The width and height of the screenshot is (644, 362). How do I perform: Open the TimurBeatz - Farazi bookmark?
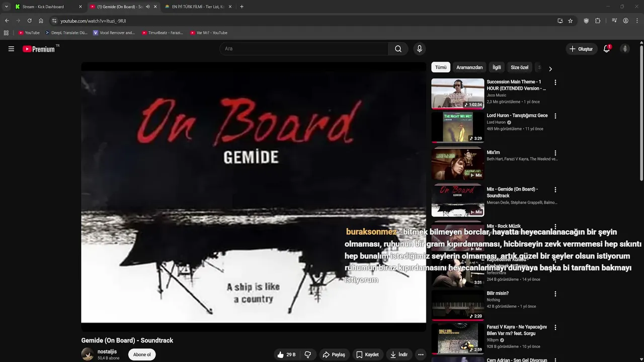pyautogui.click(x=162, y=33)
